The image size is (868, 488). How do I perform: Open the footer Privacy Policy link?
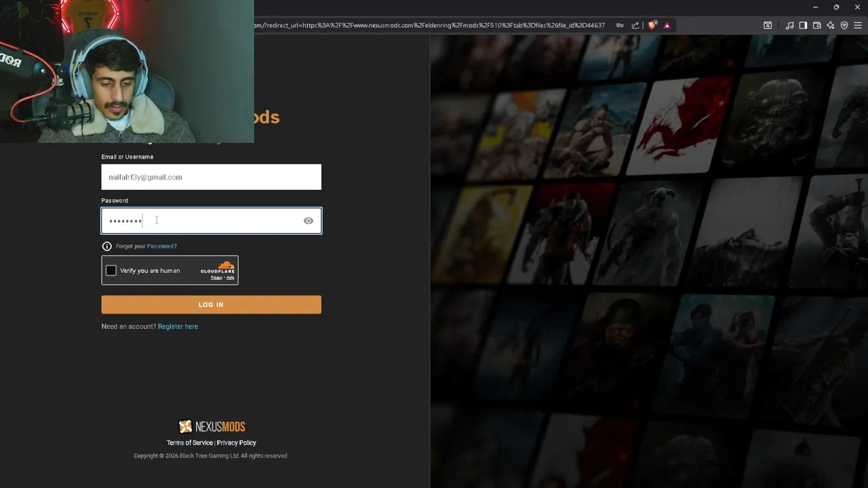click(x=237, y=443)
